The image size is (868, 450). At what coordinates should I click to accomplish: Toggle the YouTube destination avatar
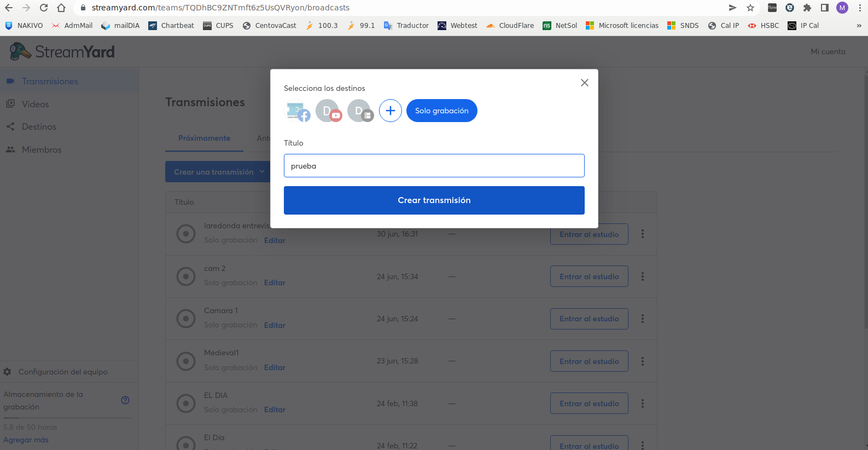click(x=329, y=111)
